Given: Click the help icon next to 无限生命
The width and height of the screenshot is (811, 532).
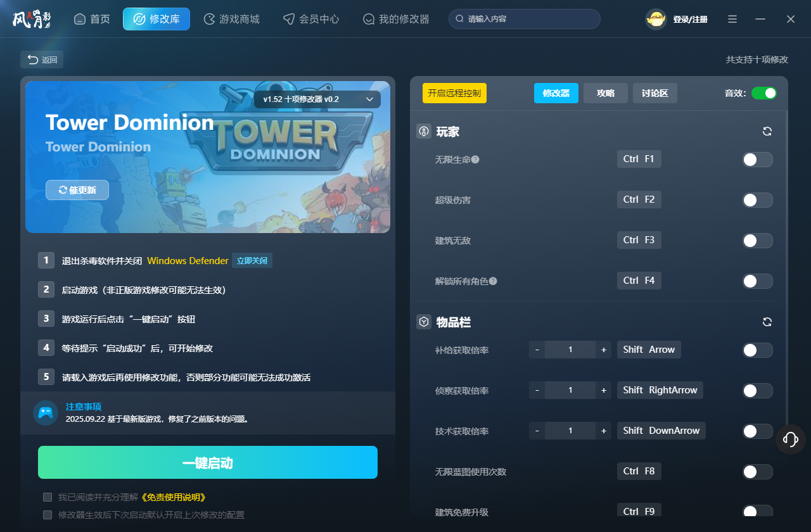Looking at the screenshot, I should click(475, 160).
